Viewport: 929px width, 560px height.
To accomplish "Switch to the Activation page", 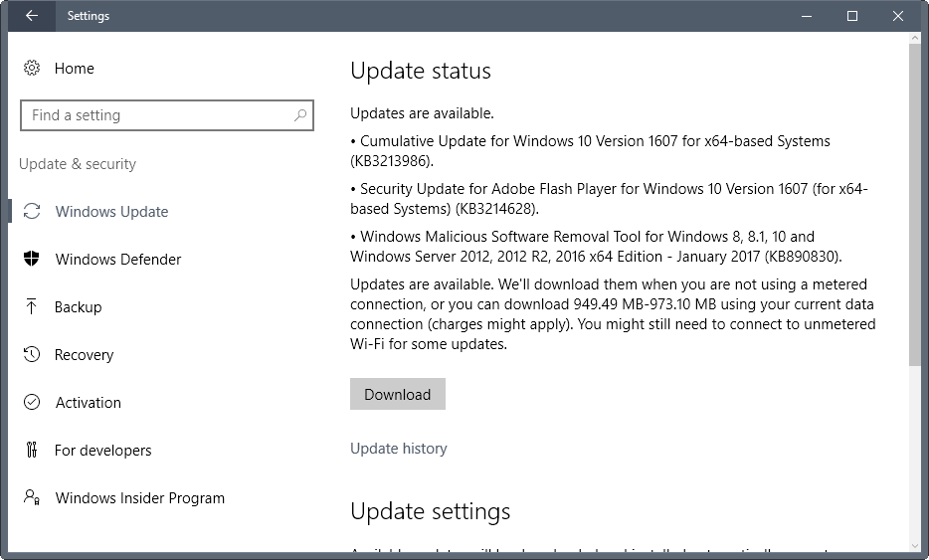I will 88,403.
